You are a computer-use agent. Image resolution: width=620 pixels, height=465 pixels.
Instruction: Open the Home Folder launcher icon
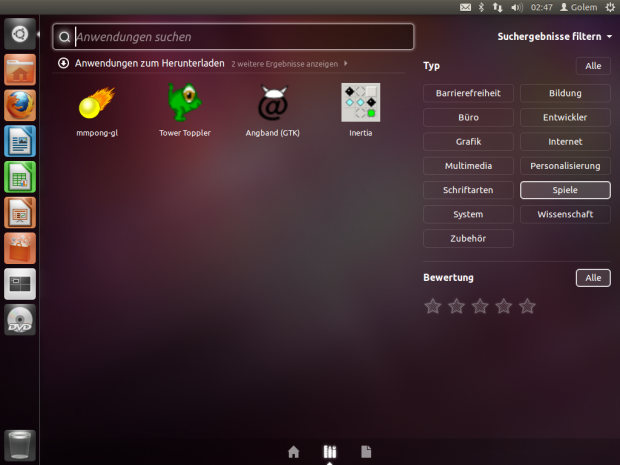pos(20,70)
